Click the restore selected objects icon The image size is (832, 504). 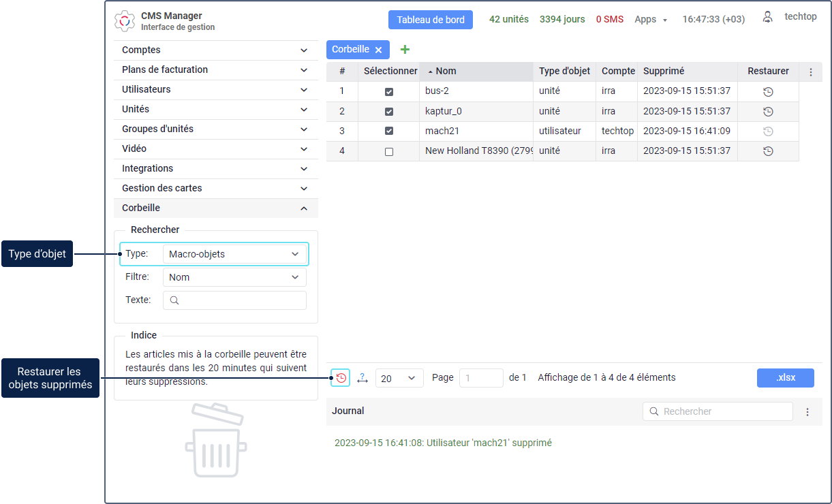(341, 378)
